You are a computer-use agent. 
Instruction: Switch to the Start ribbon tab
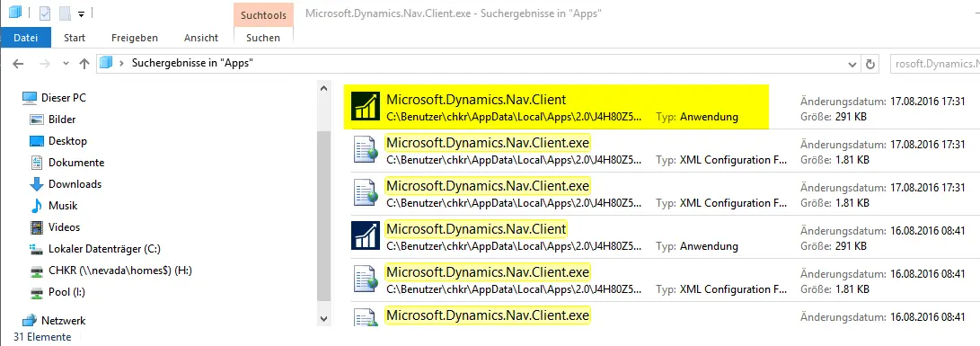tap(75, 38)
